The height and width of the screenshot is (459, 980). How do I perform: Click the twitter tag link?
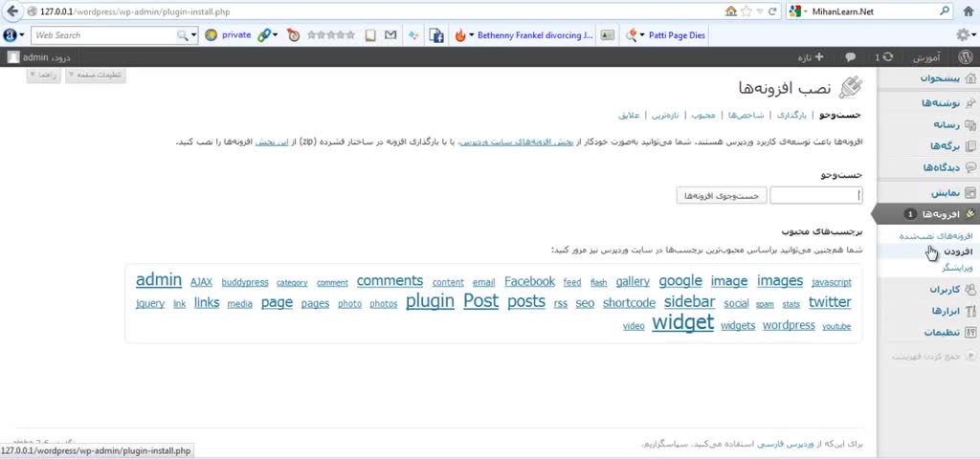830,302
